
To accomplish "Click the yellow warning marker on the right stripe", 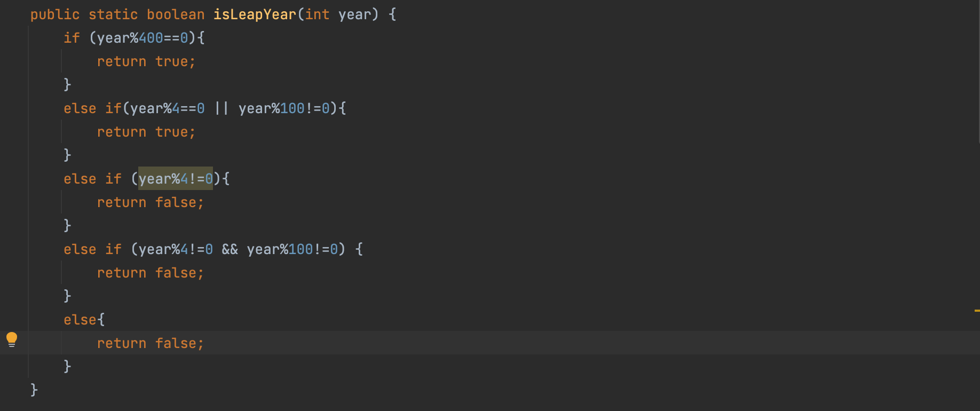I will [976, 310].
